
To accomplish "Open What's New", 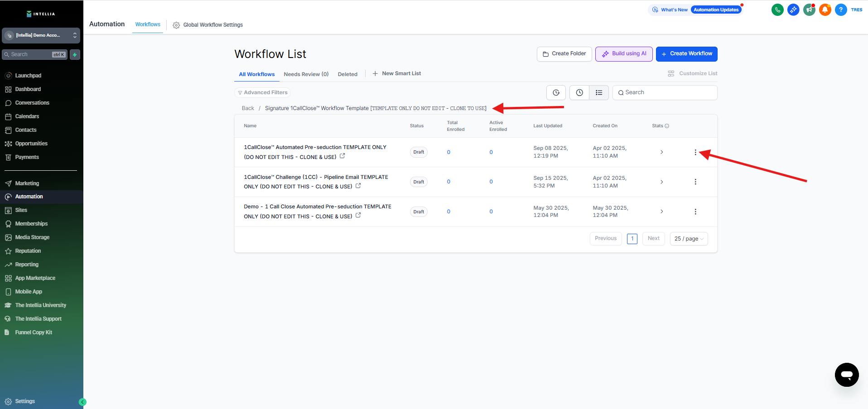I will pos(670,10).
